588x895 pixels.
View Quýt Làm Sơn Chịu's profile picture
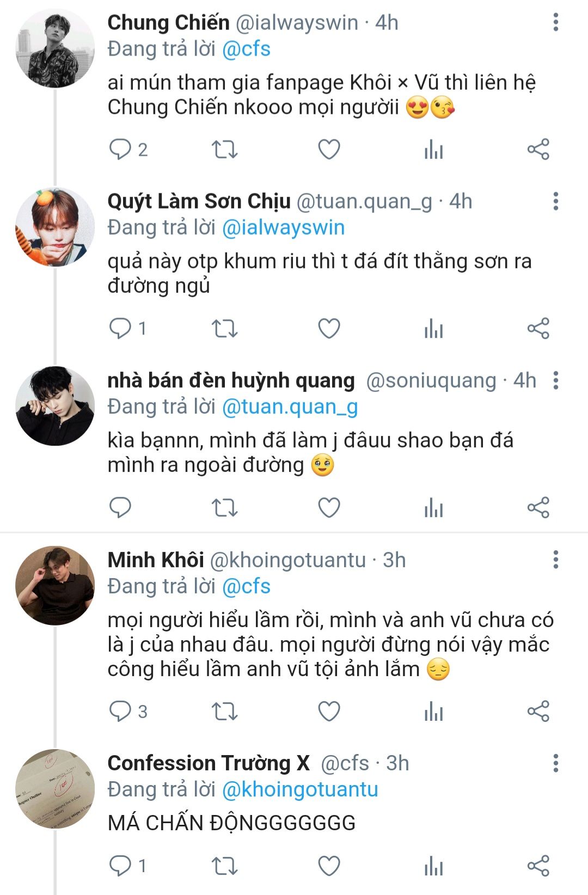(55, 227)
